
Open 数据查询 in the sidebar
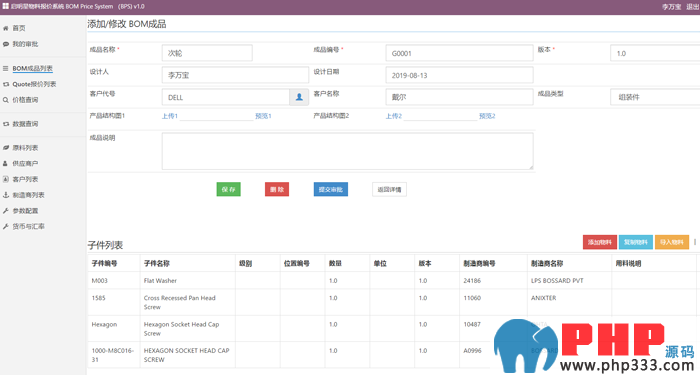tap(25, 124)
